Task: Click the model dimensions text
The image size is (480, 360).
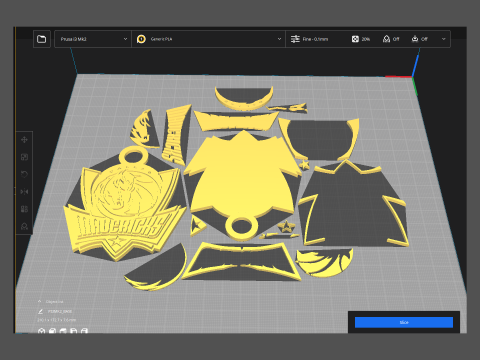Action: click(57, 320)
